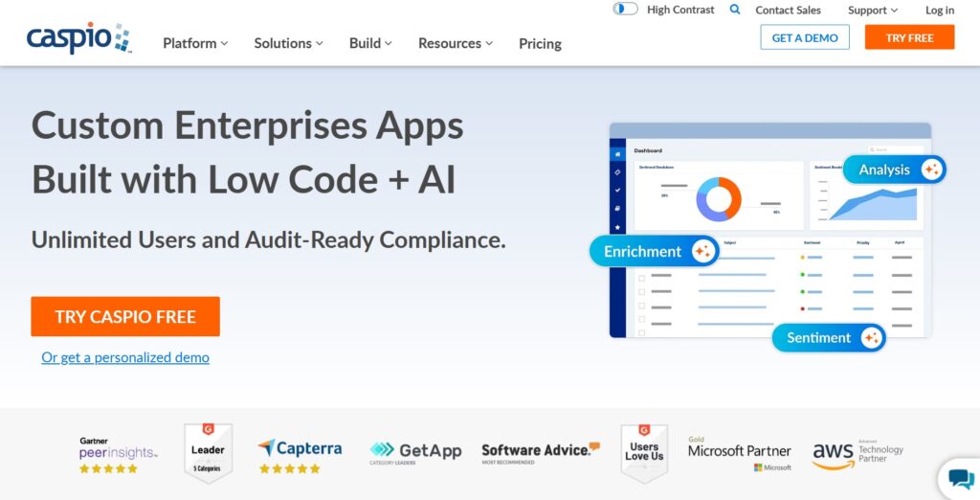
Task: Open the live chat bubble icon
Action: (x=960, y=479)
